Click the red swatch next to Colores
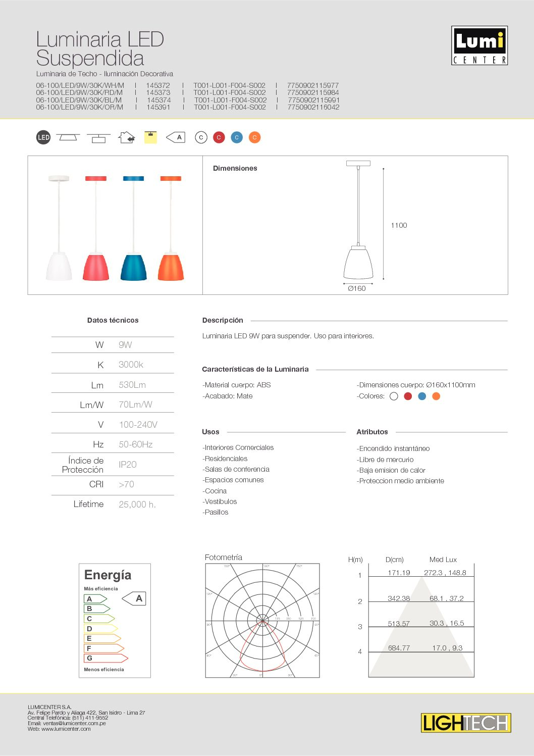The image size is (534, 756). coord(408,396)
